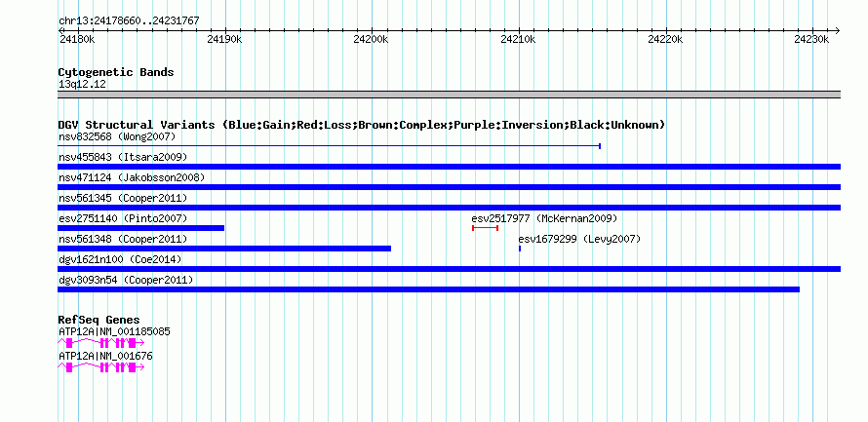Select the esv2751140 short blue bar
Screen dimensions: 868x422
[x=140, y=228]
